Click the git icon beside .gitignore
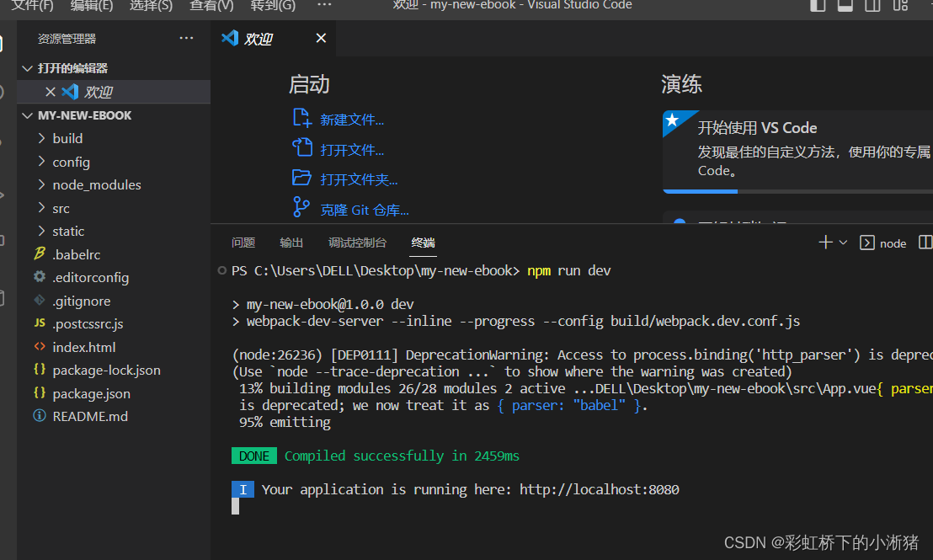This screenshot has height=560, width=933. tap(40, 300)
